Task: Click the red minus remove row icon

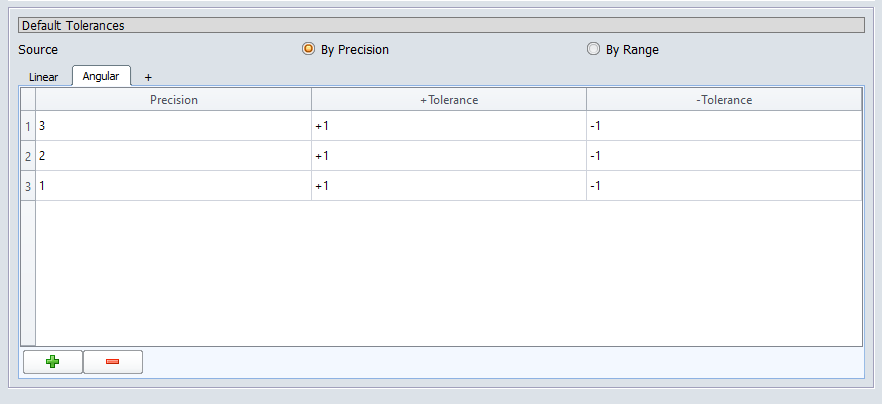Action: [x=112, y=362]
